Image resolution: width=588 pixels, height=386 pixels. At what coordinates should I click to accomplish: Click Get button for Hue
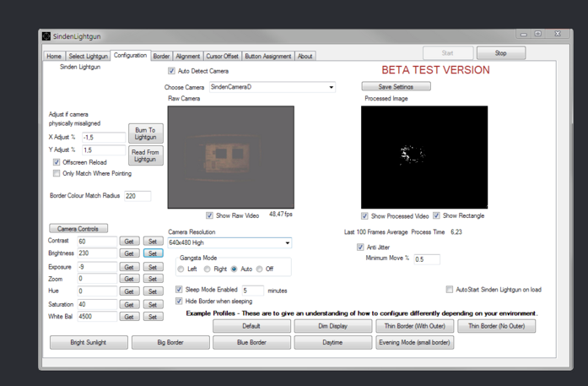(129, 291)
